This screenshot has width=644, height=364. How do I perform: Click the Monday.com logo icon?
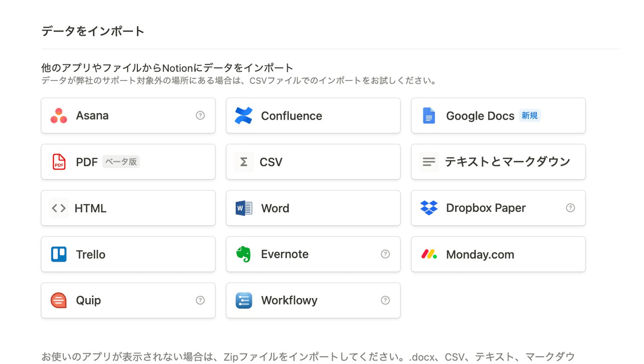pyautogui.click(x=429, y=254)
